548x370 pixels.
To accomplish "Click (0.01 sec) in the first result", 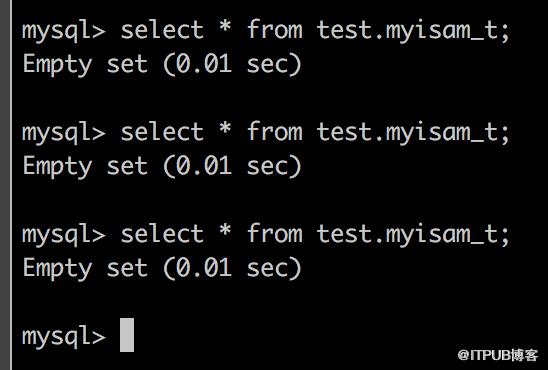I will click(232, 65).
